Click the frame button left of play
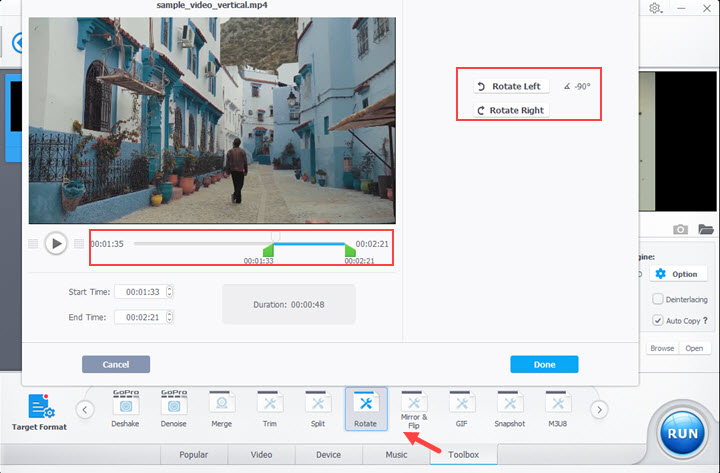The image size is (720, 473). (x=33, y=243)
